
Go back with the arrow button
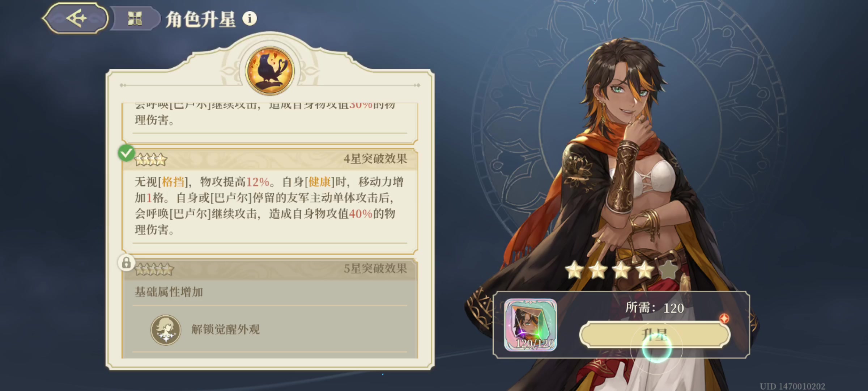76,18
